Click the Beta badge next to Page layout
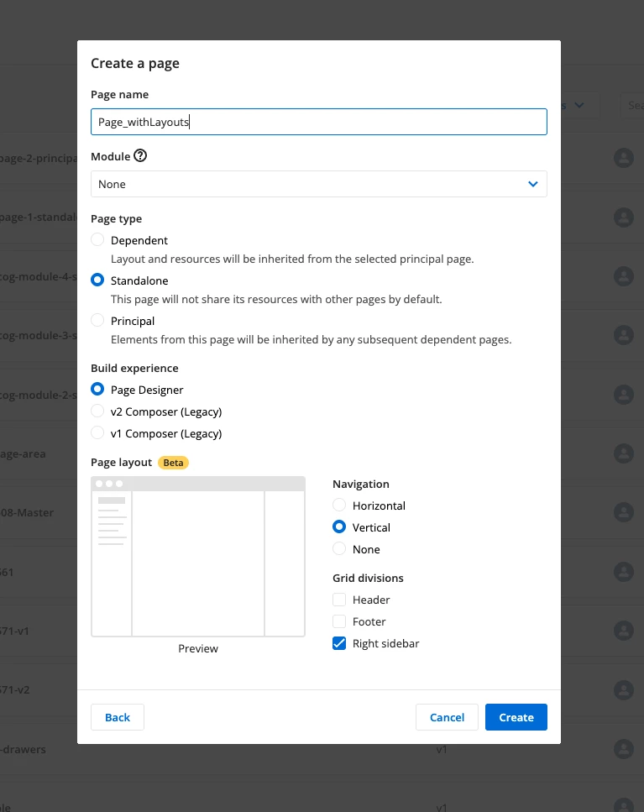 click(x=173, y=463)
